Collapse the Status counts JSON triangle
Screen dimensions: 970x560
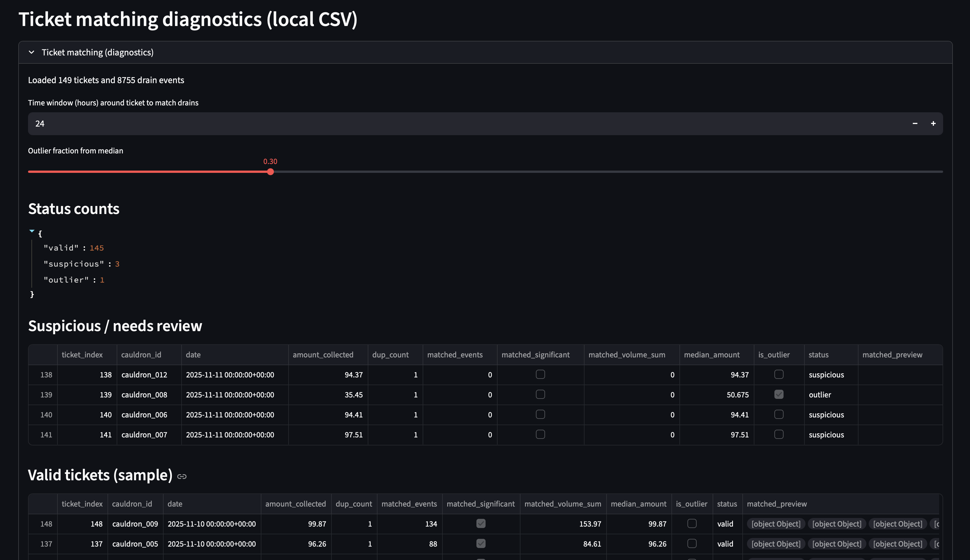point(32,231)
